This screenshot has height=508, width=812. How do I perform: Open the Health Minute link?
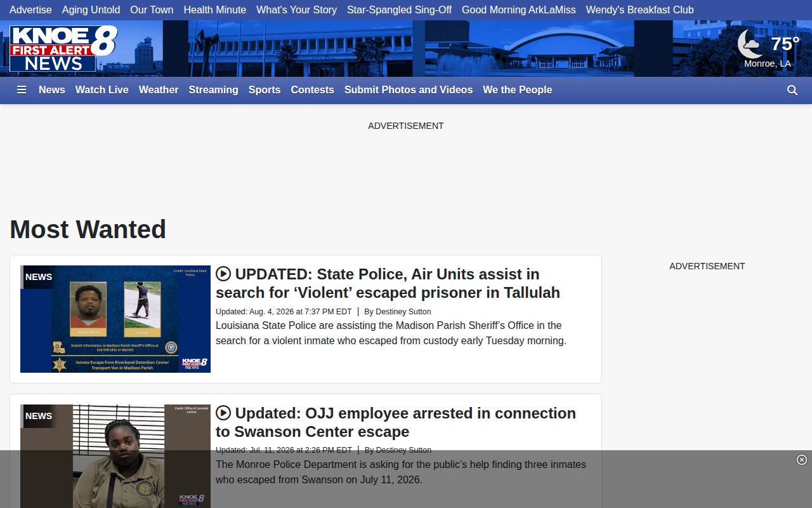point(215,10)
